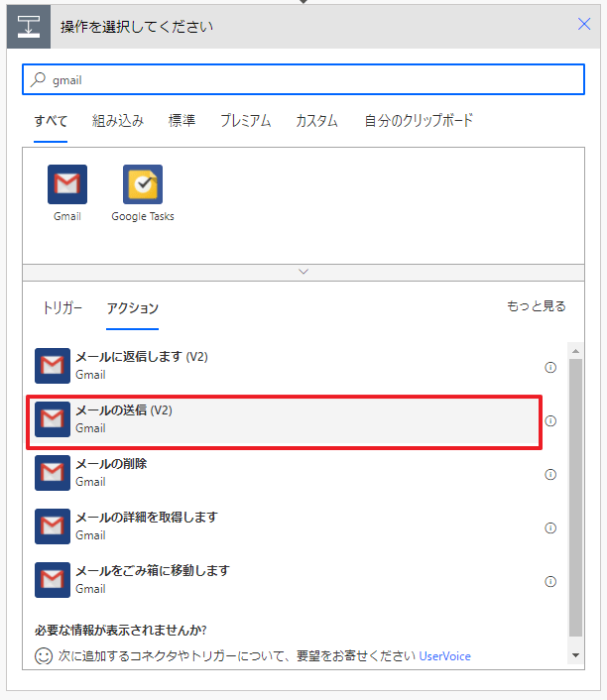Switch to the トリガー tab
Viewport: 607px width, 700px height.
click(62, 308)
